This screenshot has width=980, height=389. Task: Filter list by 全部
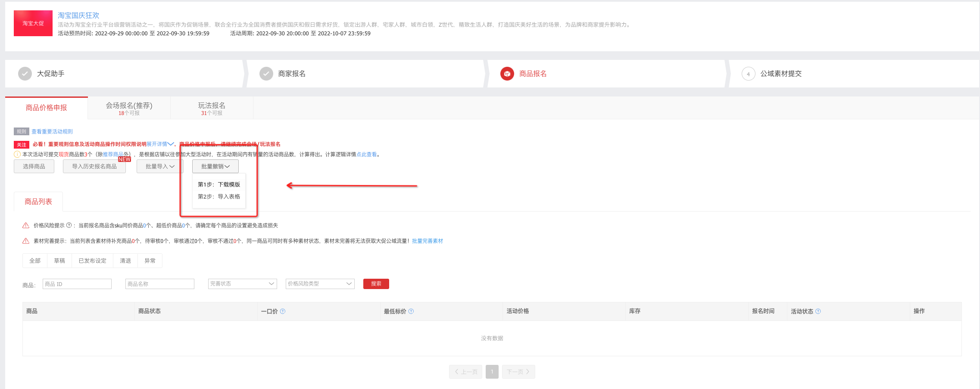point(35,261)
